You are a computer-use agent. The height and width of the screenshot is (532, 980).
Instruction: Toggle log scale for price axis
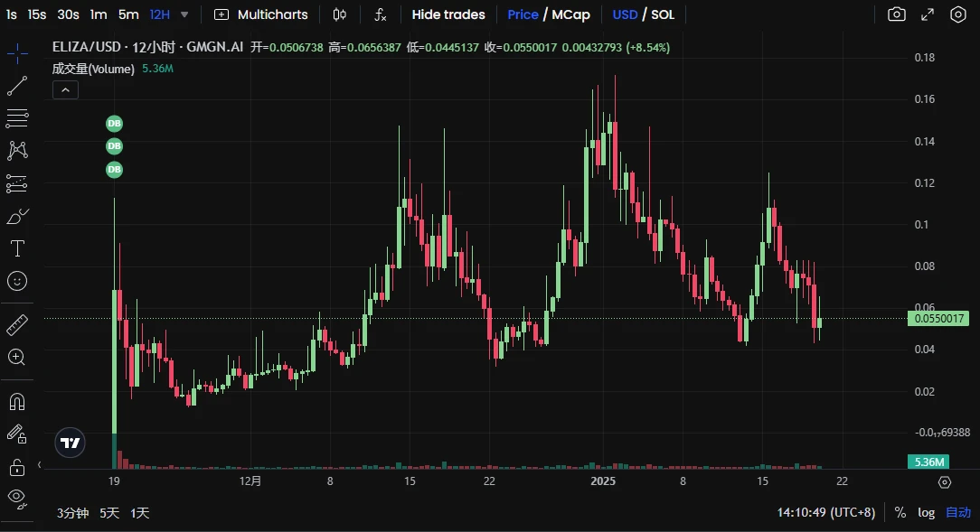tap(927, 513)
